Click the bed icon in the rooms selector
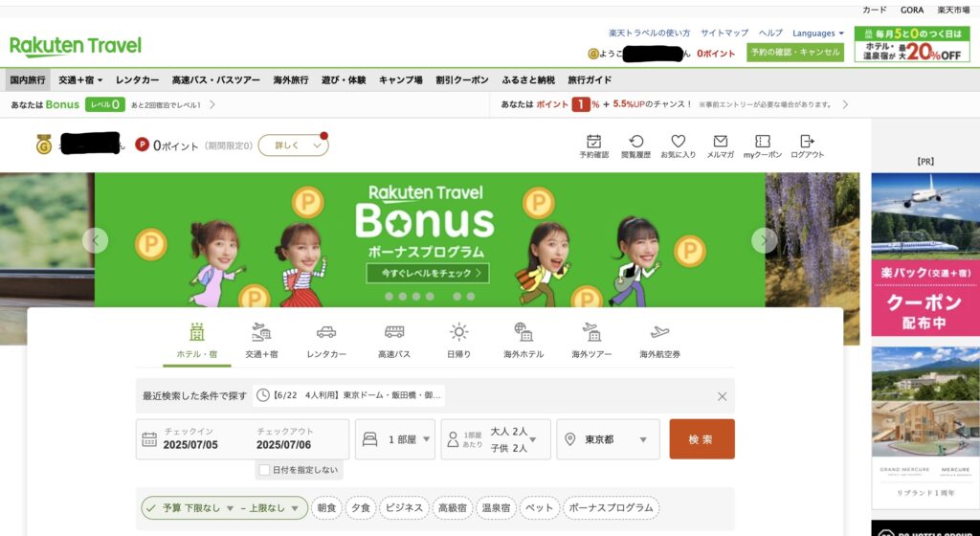Screen dimensions: 980x536 tap(370, 439)
